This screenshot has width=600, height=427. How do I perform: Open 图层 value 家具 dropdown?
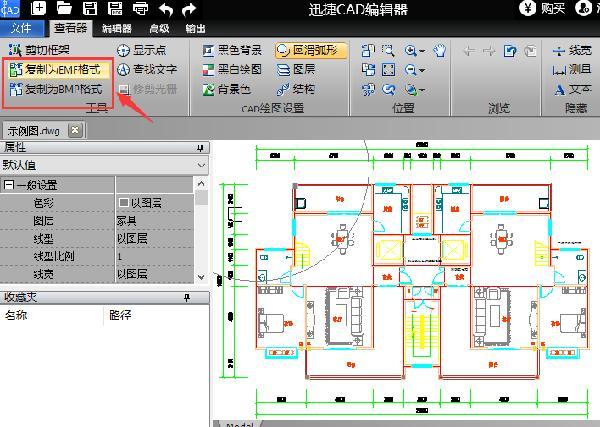155,221
